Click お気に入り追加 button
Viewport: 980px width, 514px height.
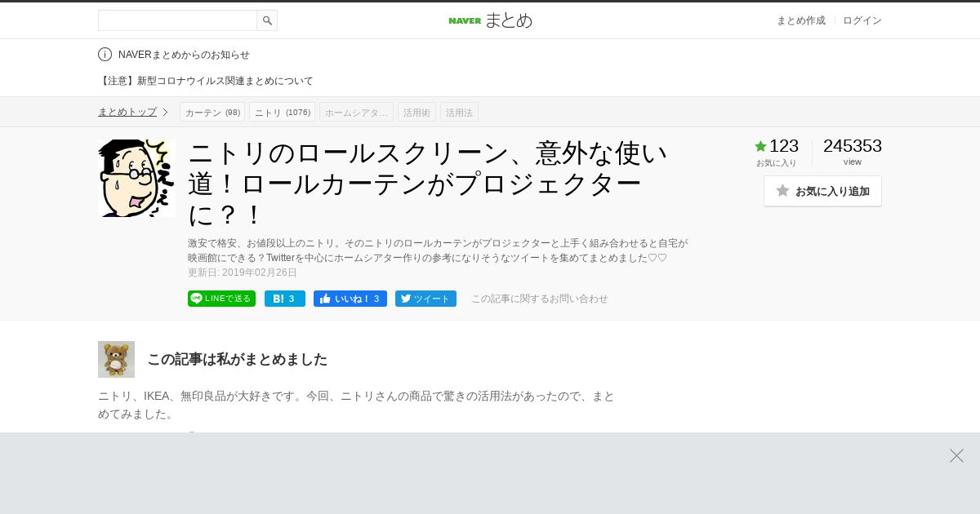pos(822,191)
